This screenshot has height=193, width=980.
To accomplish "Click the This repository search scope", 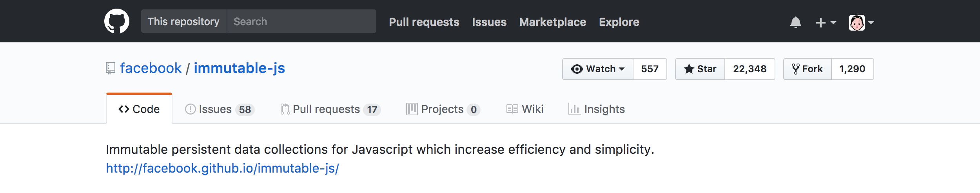I will tap(183, 21).
